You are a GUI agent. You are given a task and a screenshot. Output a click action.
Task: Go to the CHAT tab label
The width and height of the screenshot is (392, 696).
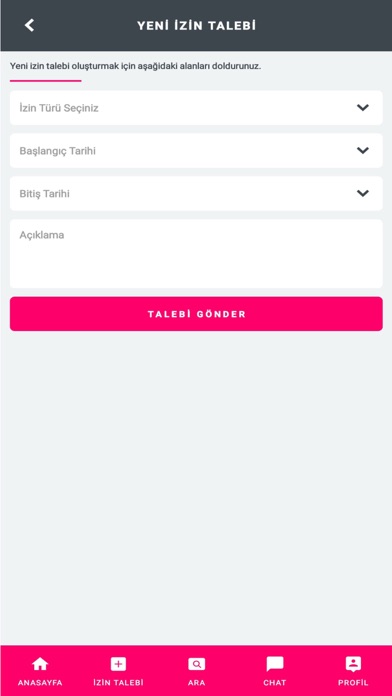pos(275,683)
